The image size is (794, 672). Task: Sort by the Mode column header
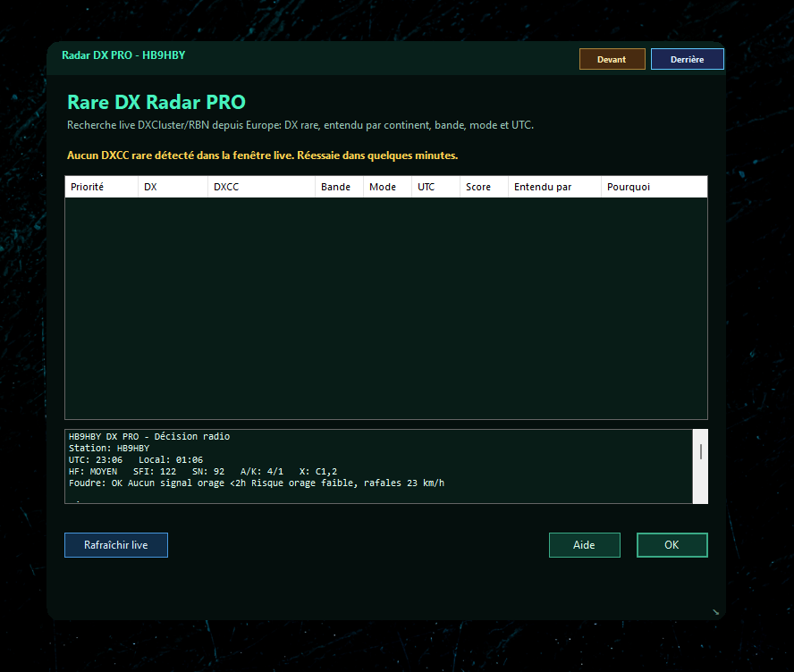coord(387,187)
